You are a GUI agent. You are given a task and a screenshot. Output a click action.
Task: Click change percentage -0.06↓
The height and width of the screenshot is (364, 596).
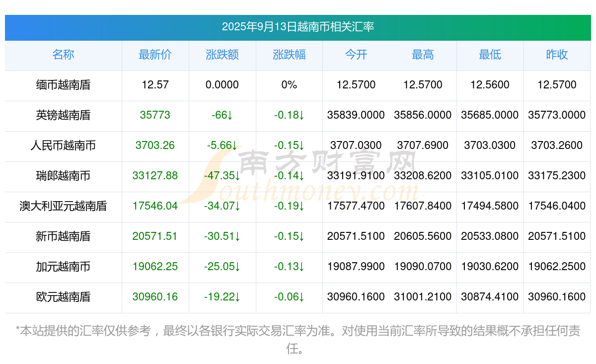coord(289,297)
